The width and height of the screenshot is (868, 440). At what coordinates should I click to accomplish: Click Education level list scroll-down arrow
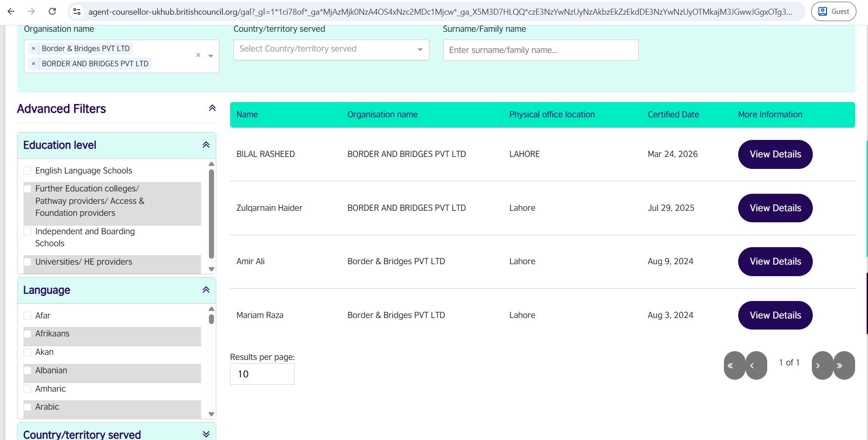(x=212, y=269)
